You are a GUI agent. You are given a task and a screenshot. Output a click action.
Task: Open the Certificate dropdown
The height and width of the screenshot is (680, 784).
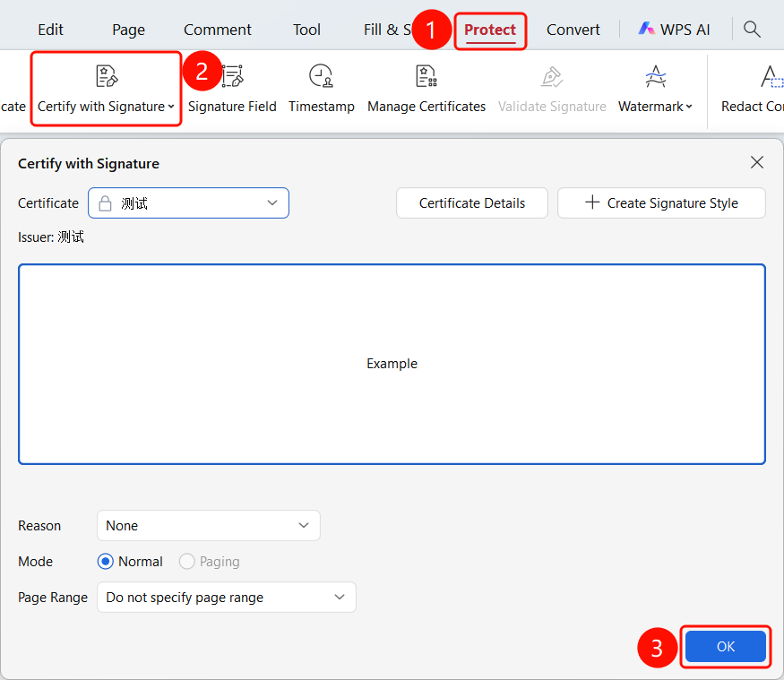point(188,203)
